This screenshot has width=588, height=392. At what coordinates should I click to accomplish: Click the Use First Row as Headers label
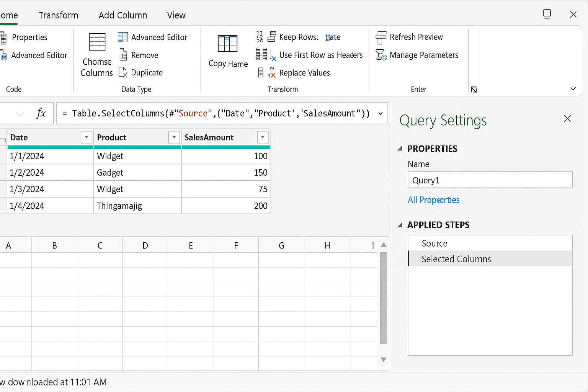coord(321,55)
